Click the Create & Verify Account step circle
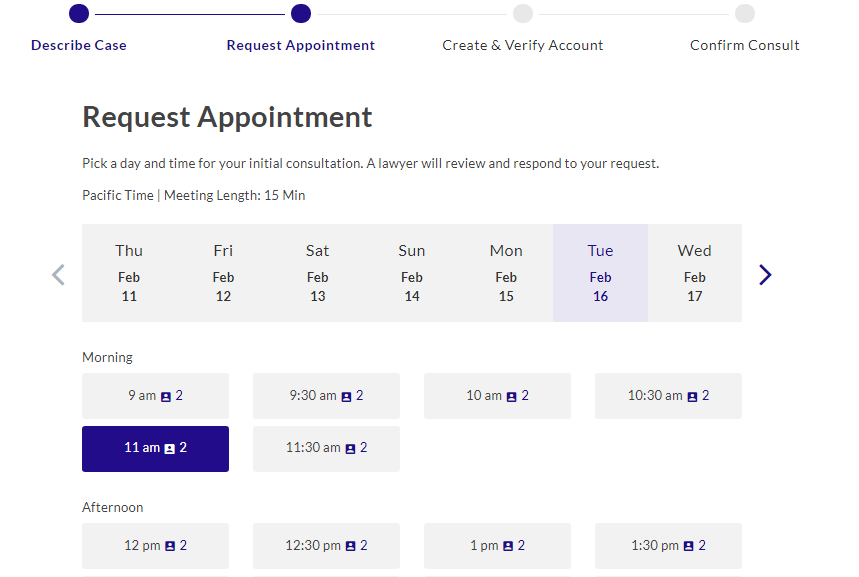The width and height of the screenshot is (859, 577). [x=523, y=14]
